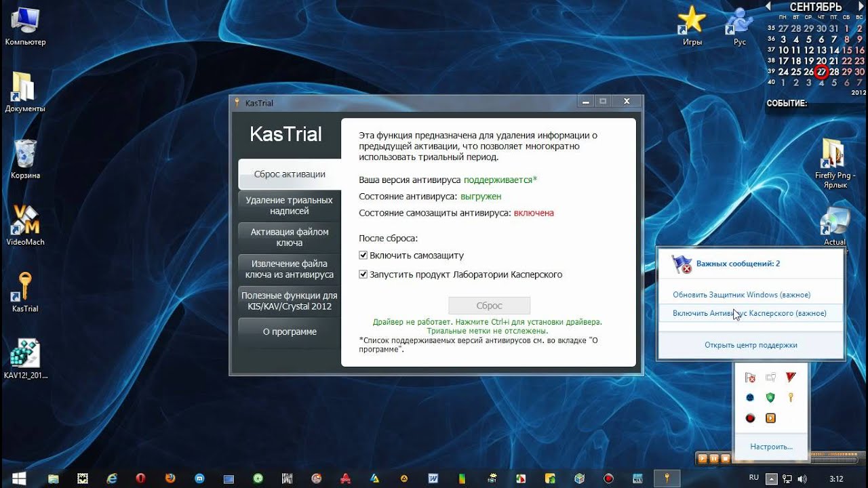
Task: Select the Игры star desktop shortcut
Action: (x=692, y=26)
